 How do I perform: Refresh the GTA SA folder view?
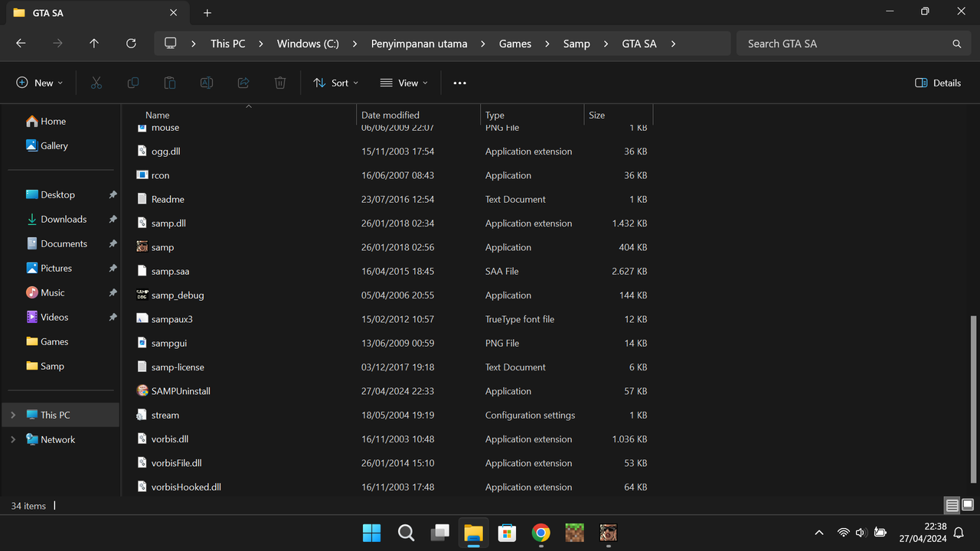[x=131, y=44]
